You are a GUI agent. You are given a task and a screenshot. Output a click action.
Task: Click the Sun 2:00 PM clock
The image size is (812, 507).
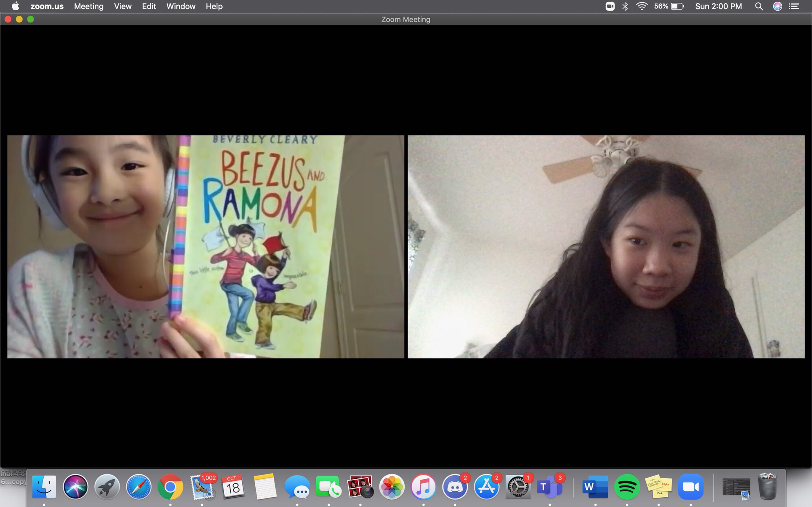718,6
